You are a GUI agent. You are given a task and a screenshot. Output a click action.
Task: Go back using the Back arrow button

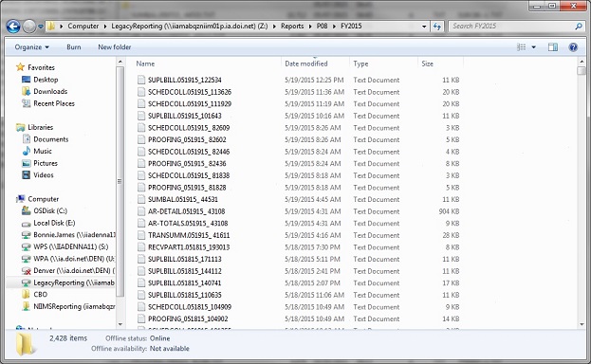coord(13,27)
